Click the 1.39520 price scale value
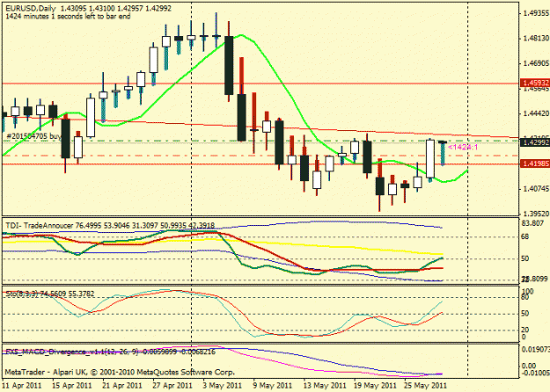The height and width of the screenshot is (392, 550). (x=536, y=214)
